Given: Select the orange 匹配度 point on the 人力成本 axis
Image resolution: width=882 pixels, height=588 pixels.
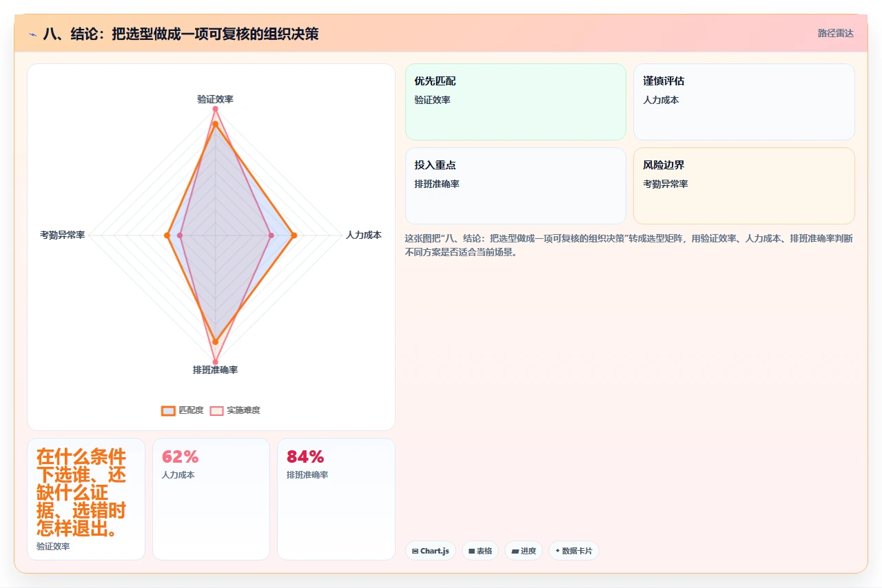Looking at the screenshot, I should [294, 236].
